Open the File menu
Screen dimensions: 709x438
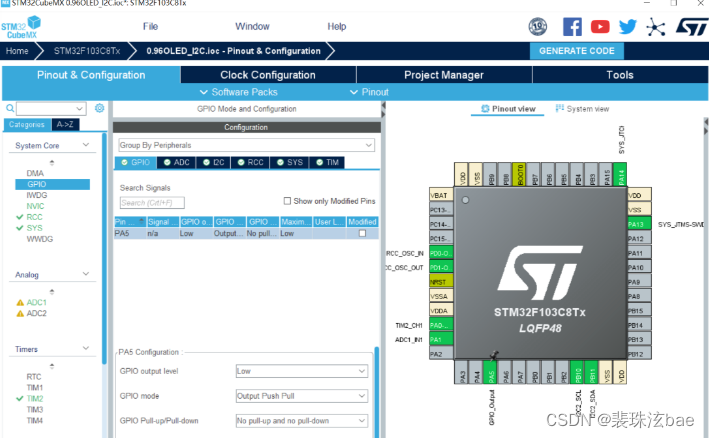[151, 26]
